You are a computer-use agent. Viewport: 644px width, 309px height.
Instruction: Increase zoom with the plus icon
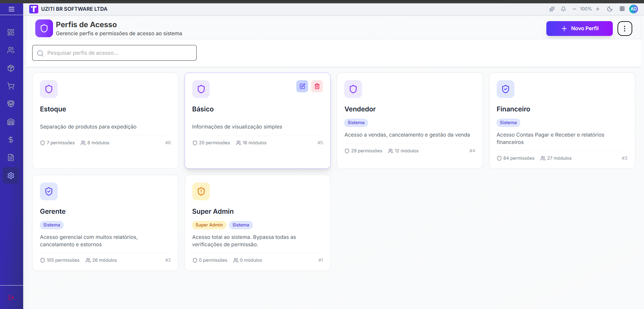(x=598, y=9)
